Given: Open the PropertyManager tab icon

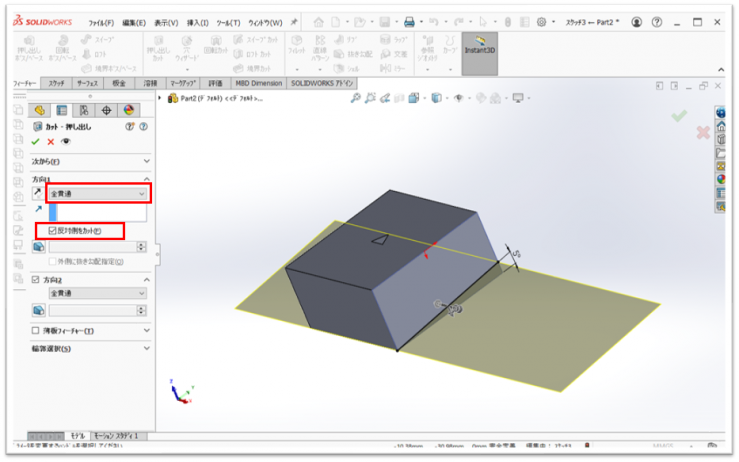Looking at the screenshot, I should point(61,110).
